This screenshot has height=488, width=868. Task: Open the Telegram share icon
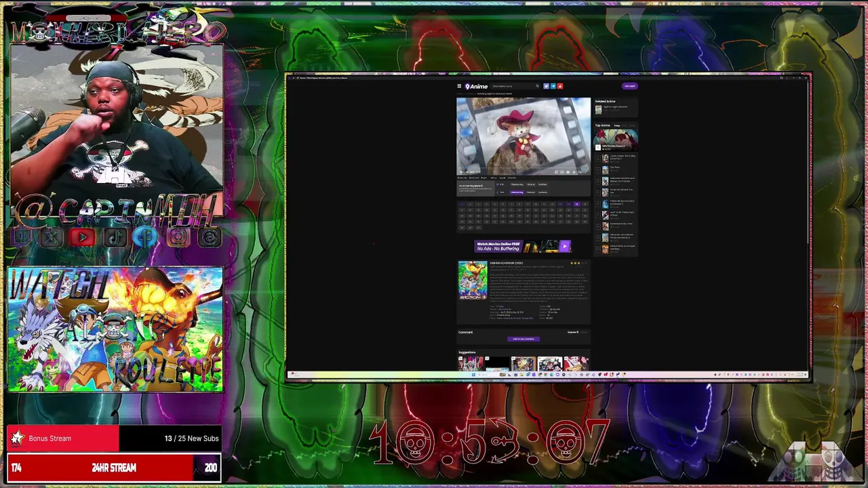click(553, 86)
